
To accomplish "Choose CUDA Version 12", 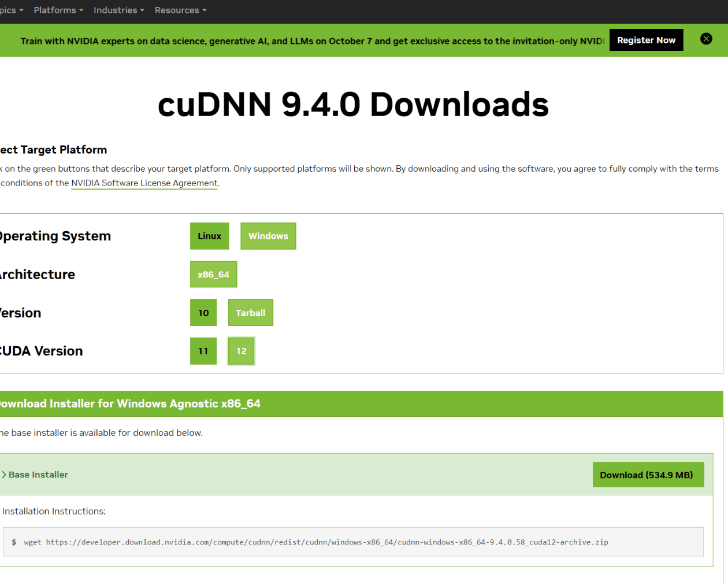I will [x=242, y=351].
